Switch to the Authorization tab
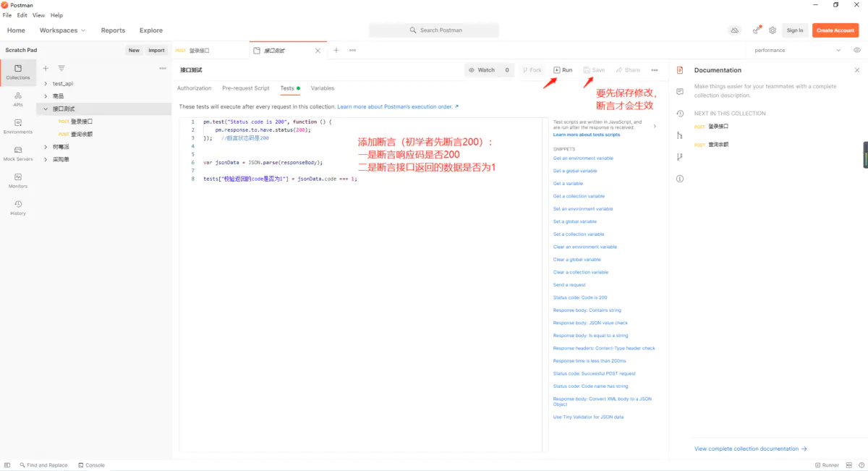 195,88
